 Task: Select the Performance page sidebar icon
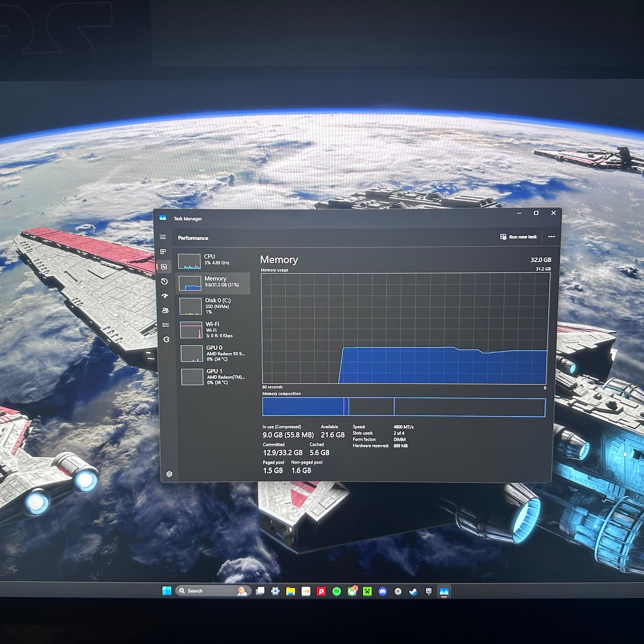164,267
